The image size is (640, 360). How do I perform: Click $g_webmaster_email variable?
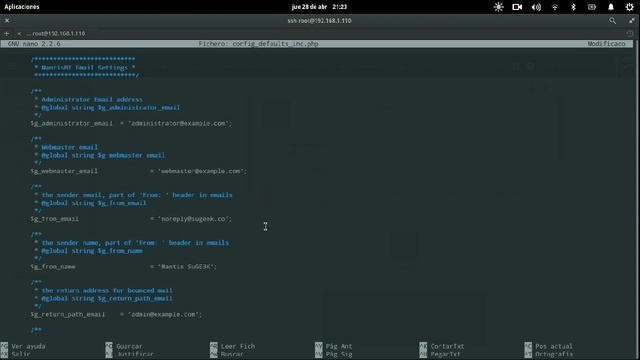point(64,171)
